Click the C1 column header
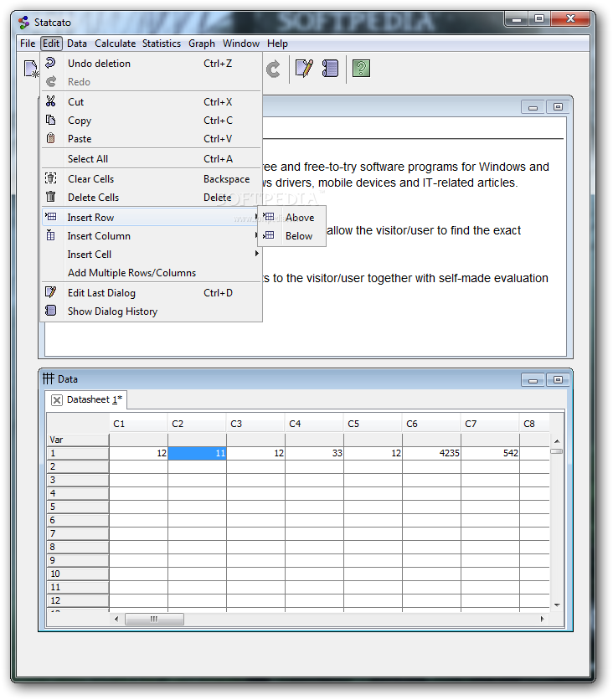This screenshot has height=700, width=613. [138, 424]
